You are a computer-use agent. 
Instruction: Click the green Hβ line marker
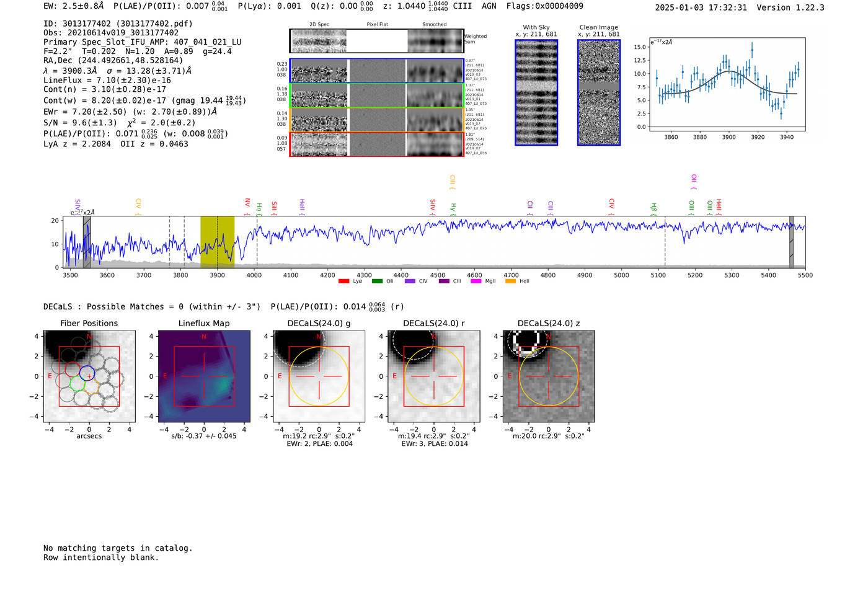point(653,209)
